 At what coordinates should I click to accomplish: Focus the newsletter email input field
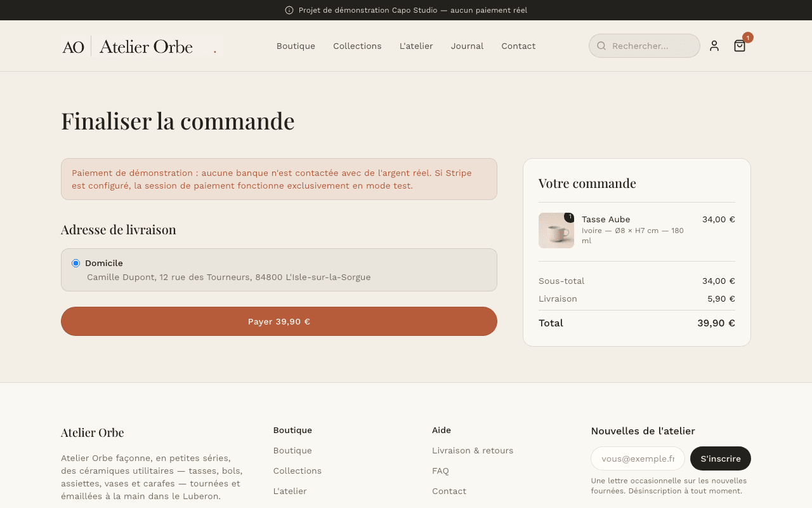pyautogui.click(x=638, y=458)
